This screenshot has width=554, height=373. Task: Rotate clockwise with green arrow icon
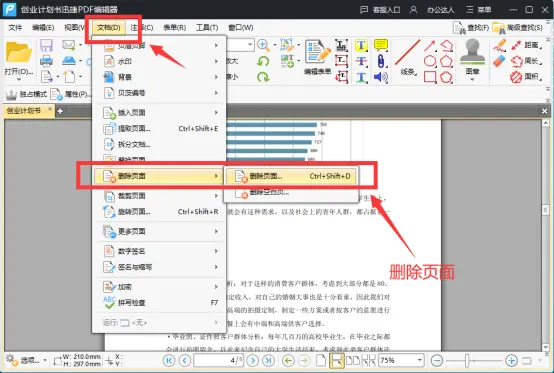[x=263, y=76]
